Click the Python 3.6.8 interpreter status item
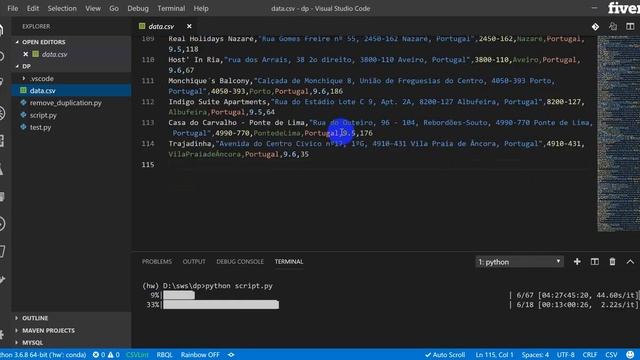Screen dimensions: 640x360 coord(43,355)
